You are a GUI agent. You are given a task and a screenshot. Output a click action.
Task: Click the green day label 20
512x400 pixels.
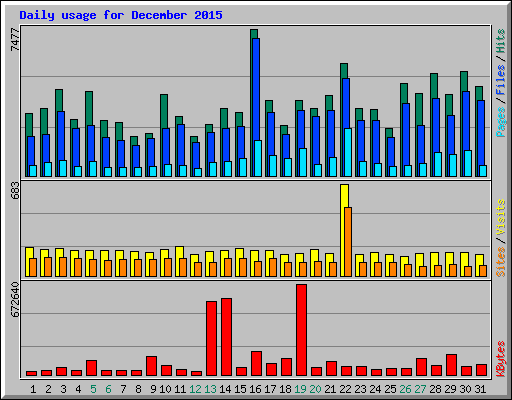(315, 389)
